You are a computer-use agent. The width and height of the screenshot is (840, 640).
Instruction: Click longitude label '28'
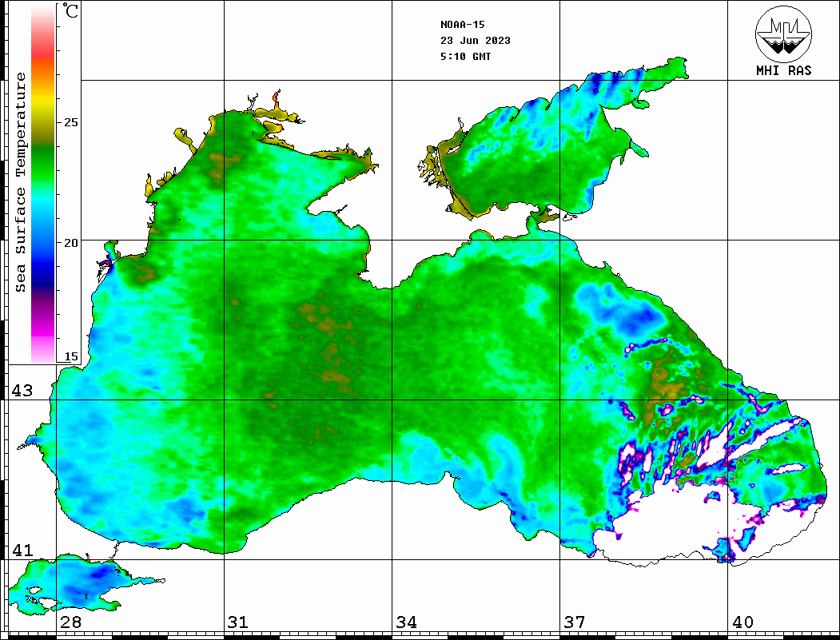[x=70, y=622]
